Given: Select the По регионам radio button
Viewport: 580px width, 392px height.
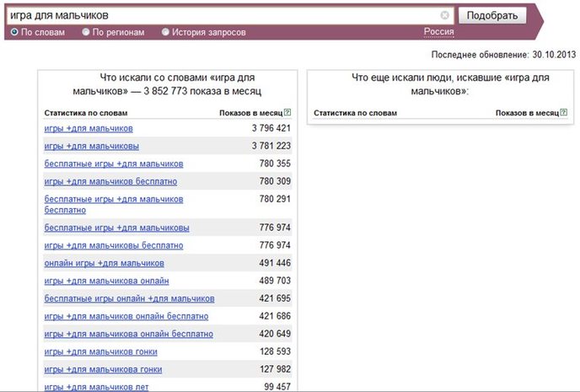Looking at the screenshot, I should click(x=86, y=32).
